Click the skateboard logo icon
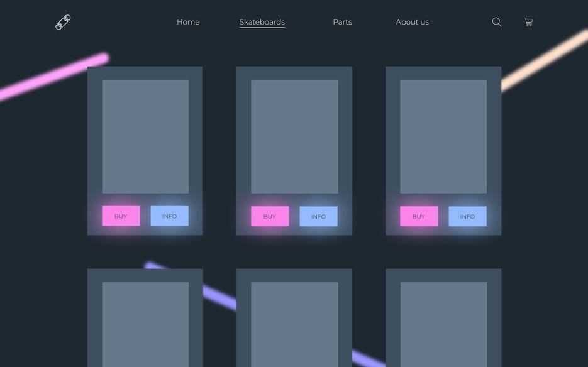 (63, 23)
